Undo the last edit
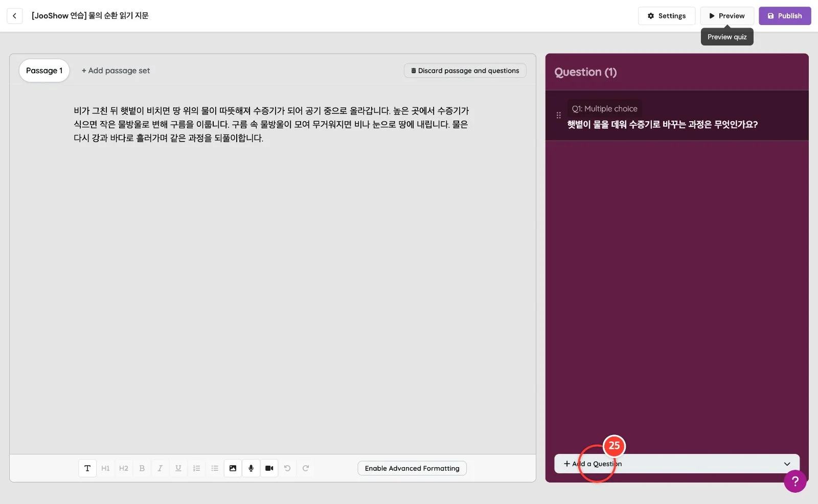The height and width of the screenshot is (504, 818). coord(287,468)
